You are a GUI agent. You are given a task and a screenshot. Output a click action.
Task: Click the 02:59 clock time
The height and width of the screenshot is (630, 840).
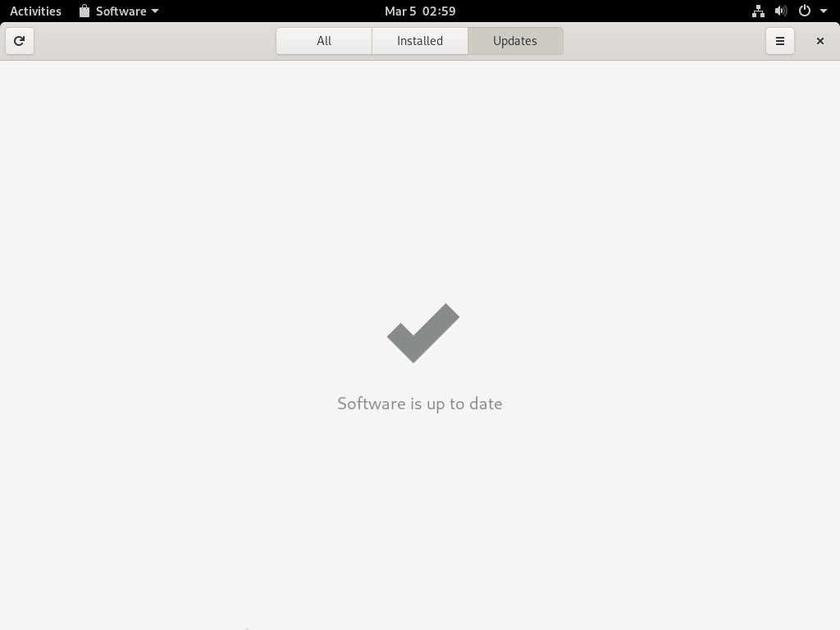click(x=439, y=11)
